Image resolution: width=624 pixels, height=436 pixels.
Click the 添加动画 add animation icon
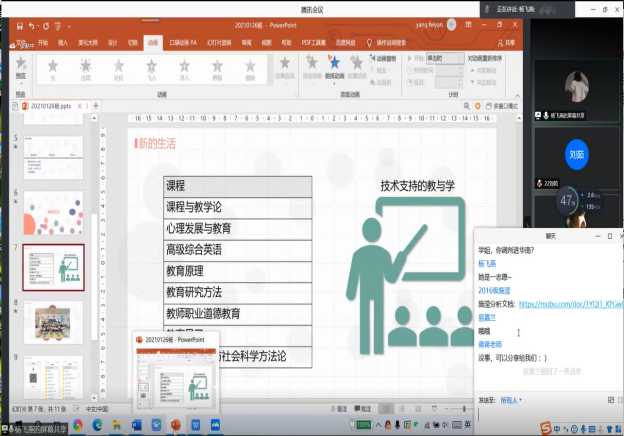pyautogui.click(x=312, y=65)
